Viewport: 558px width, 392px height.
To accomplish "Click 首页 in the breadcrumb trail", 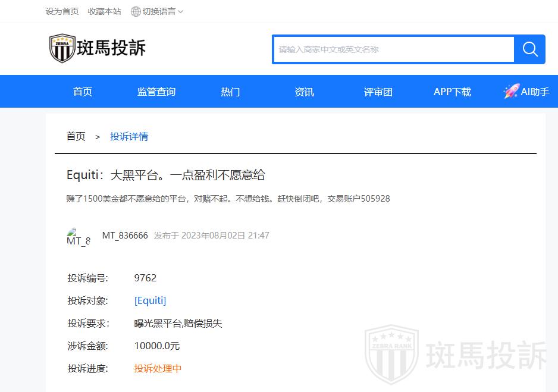I will [x=76, y=136].
